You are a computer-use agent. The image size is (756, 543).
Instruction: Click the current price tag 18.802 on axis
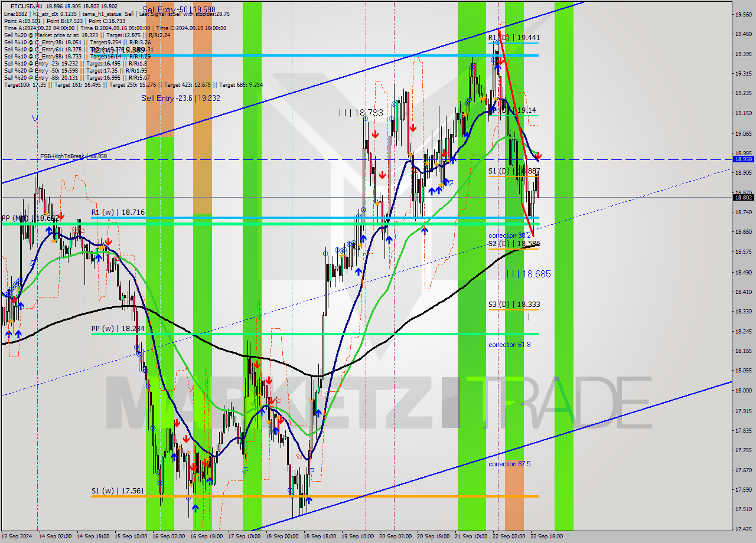pos(743,198)
